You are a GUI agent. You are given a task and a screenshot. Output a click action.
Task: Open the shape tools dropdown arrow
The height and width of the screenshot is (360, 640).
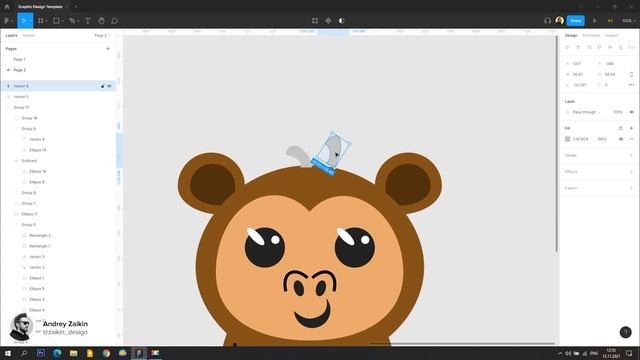click(62, 21)
